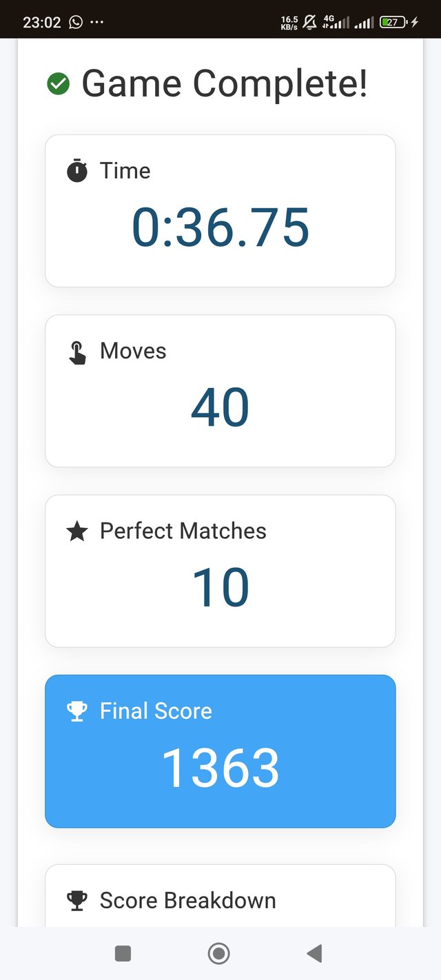The height and width of the screenshot is (980, 441).
Task: Click the Game Complete! heading text
Action: 224,84
